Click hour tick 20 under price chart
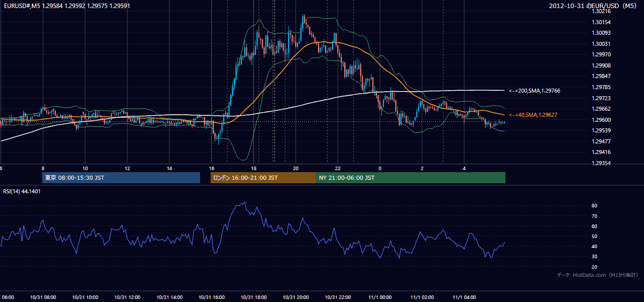Image resolution: width=644 pixels, height=302 pixels. 296,168
